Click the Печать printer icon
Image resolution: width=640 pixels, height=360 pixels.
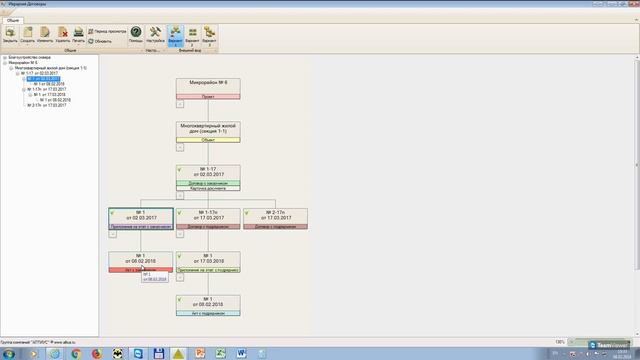tap(78, 35)
